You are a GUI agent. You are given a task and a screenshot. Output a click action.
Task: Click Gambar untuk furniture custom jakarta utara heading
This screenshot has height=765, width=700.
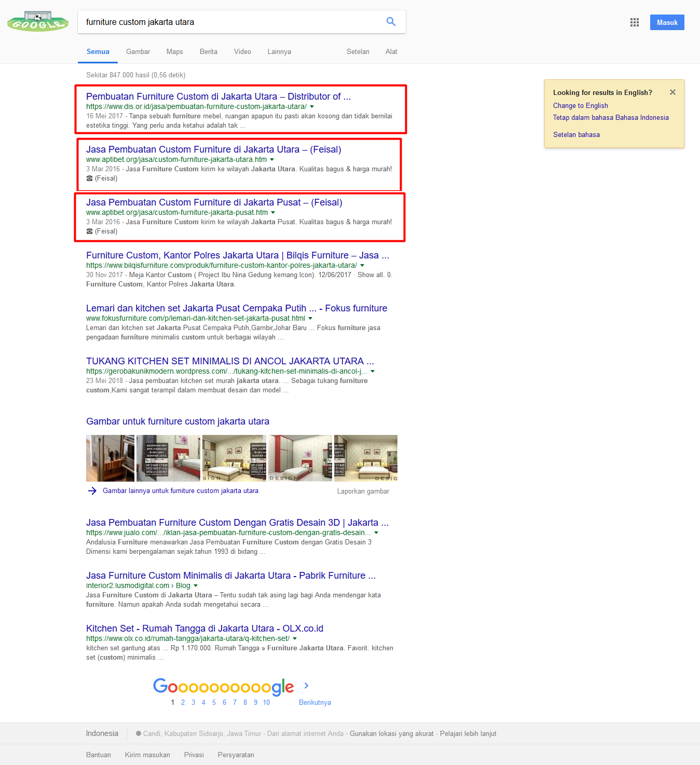177,421
